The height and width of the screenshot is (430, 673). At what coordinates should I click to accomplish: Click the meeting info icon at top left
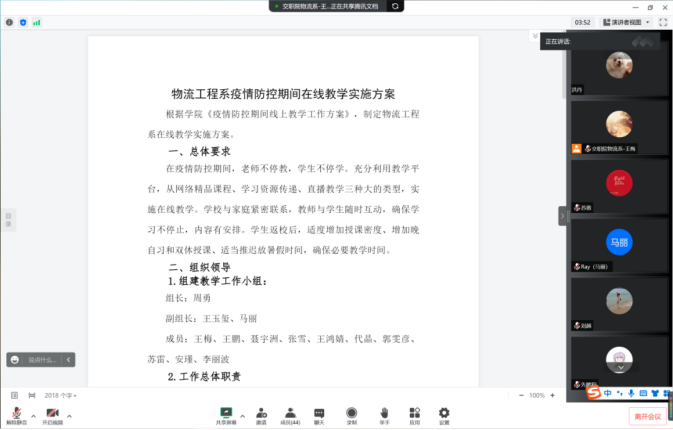9,21
